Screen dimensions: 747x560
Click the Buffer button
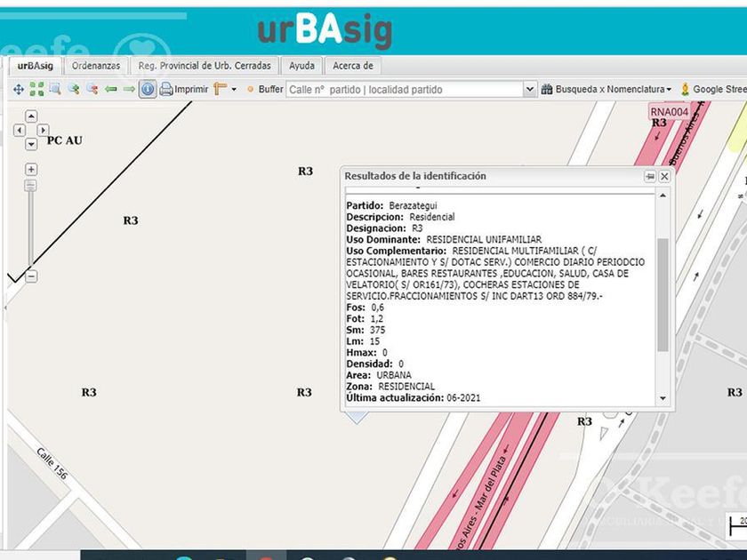tap(265, 89)
